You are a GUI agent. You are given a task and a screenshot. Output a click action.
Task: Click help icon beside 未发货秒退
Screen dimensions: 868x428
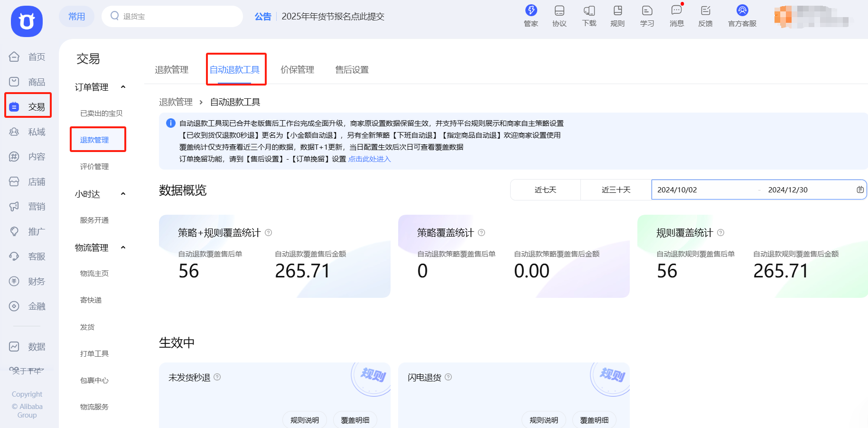[x=217, y=377]
